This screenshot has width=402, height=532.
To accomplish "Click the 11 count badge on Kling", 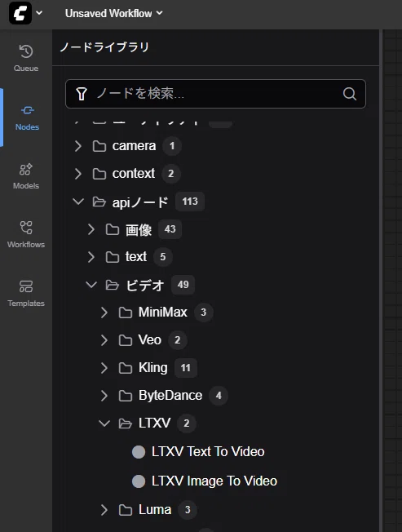I will tap(186, 368).
